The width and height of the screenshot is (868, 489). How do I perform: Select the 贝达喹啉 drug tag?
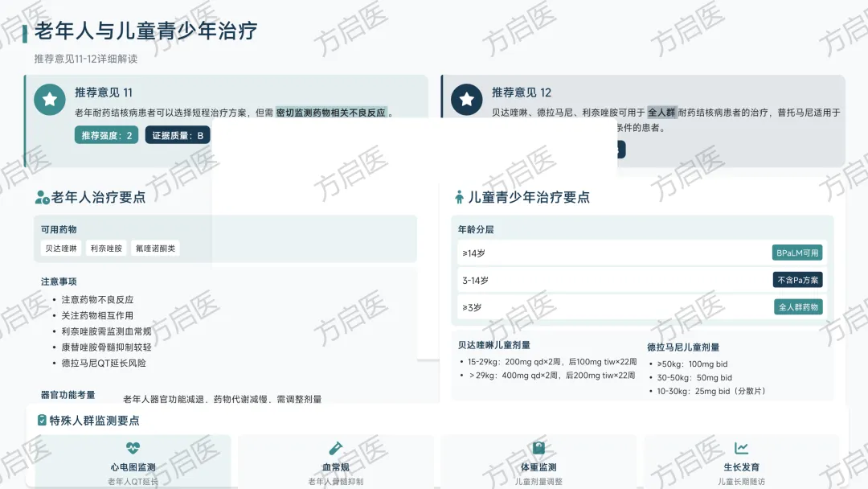(61, 249)
